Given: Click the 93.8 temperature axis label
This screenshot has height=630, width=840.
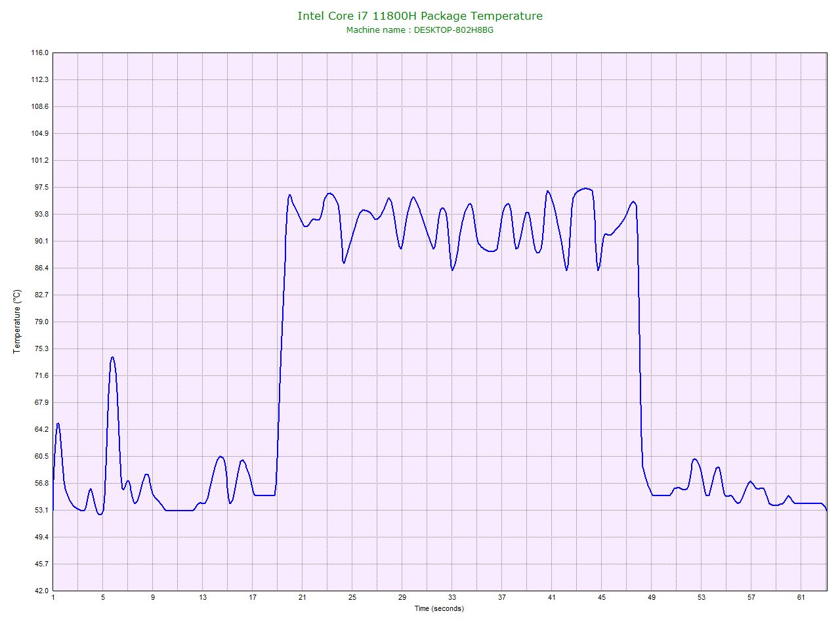Looking at the screenshot, I should click(x=41, y=214).
